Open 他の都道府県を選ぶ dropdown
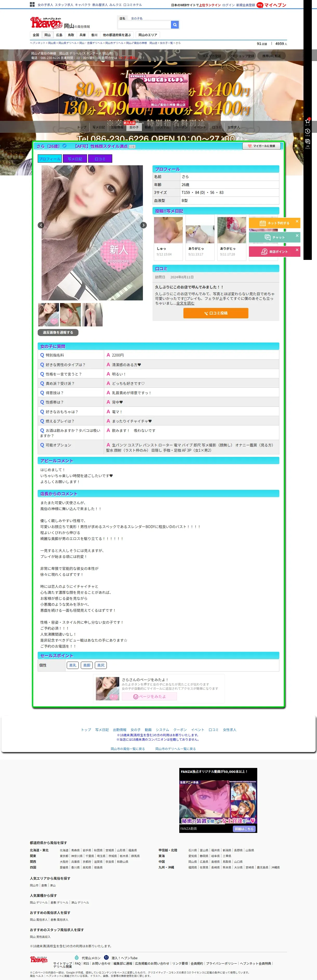 (117, 35)
